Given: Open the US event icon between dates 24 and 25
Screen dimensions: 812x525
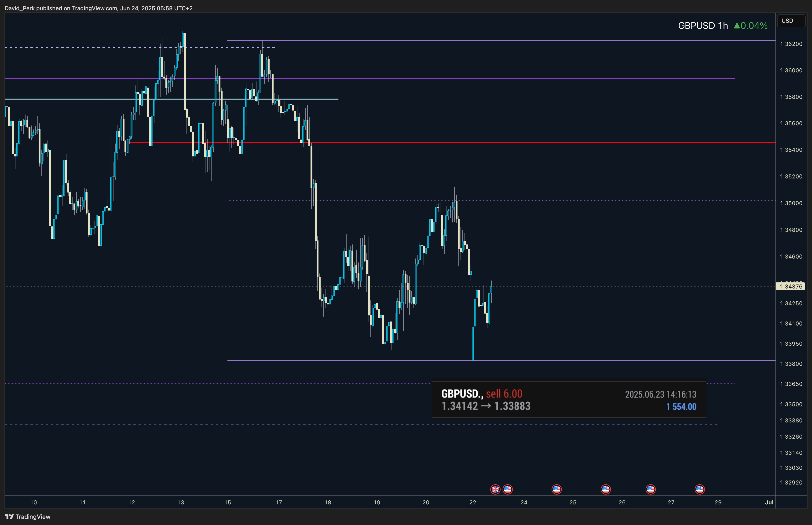Looking at the screenshot, I should pos(556,489).
